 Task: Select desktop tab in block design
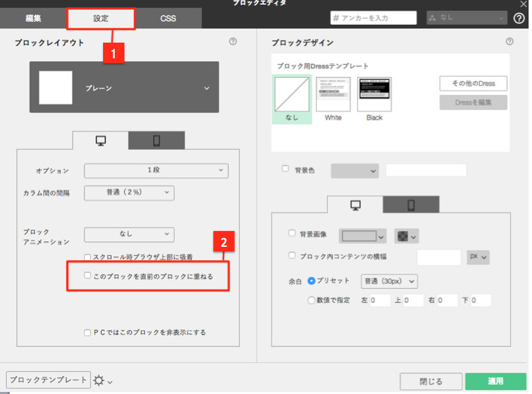pos(355,205)
